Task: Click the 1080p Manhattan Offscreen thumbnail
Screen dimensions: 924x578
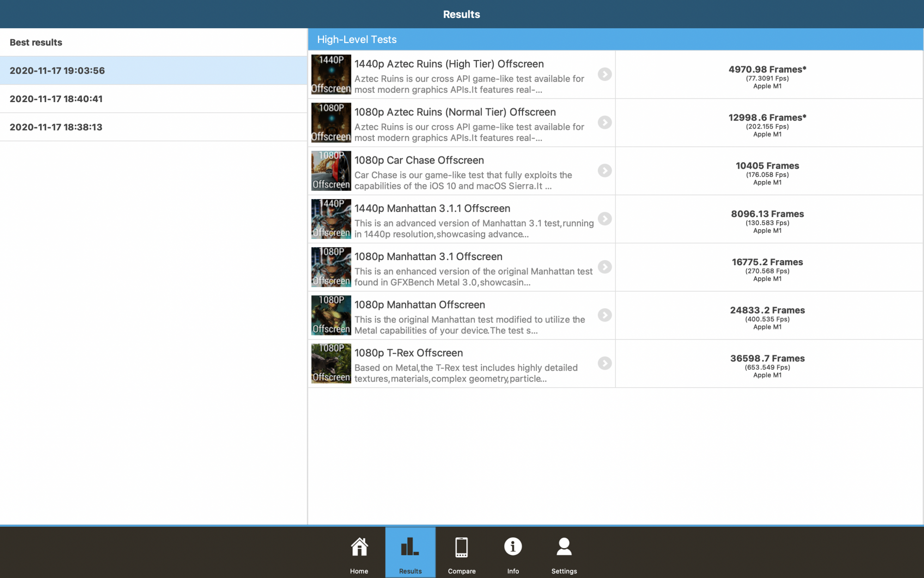Action: coord(331,315)
